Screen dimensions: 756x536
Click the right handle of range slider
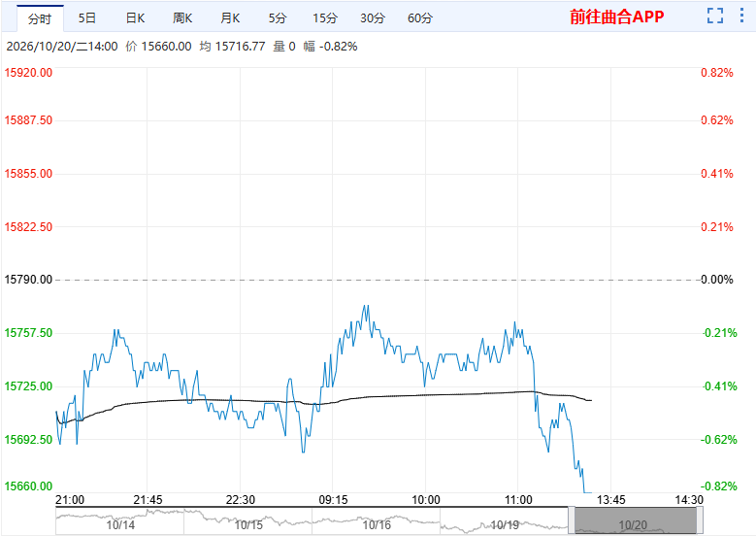[x=700, y=520]
